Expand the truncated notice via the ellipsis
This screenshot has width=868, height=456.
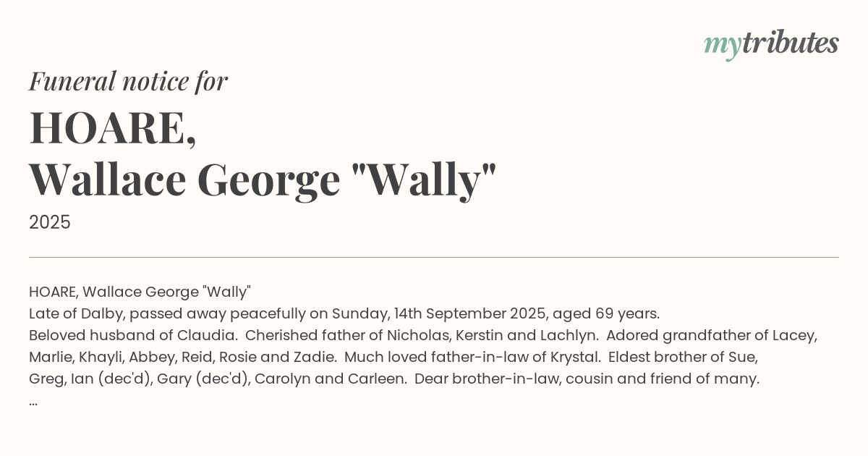click(x=33, y=401)
